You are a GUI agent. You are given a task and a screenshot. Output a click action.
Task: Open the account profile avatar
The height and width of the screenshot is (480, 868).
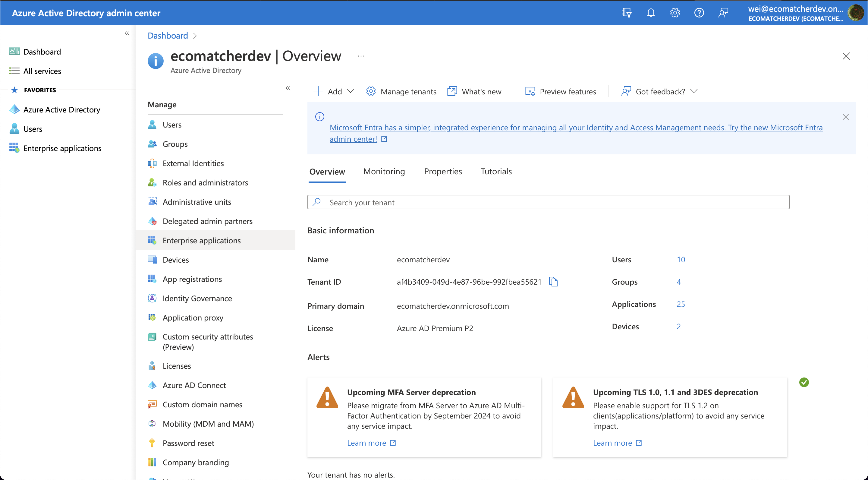click(x=856, y=13)
